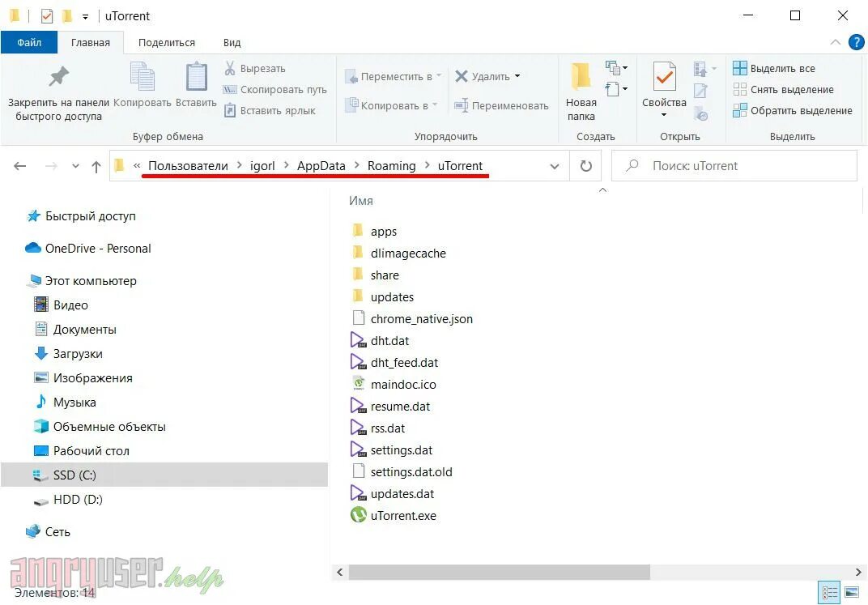Open quick access toolbar customize arrow
Screen dimensions: 868x605
click(x=85, y=17)
